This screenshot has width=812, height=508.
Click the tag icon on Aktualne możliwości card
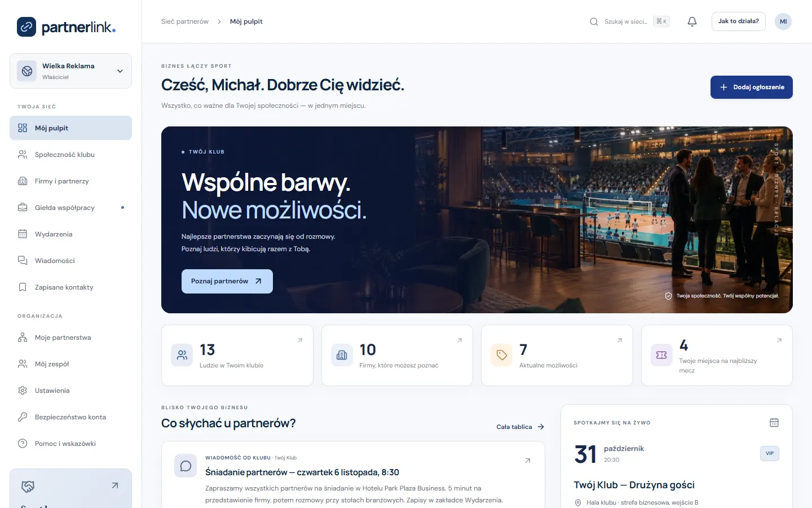502,355
